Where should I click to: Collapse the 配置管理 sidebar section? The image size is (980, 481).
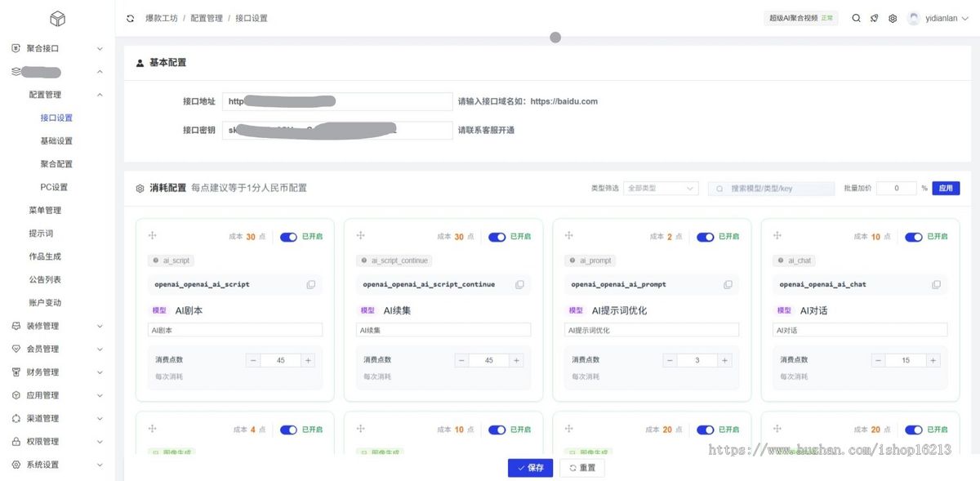point(100,95)
